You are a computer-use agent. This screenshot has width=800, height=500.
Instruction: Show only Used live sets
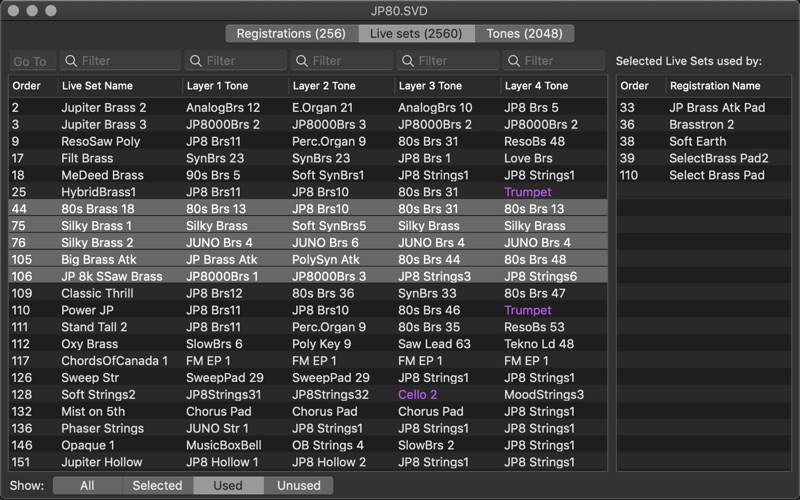pyautogui.click(x=228, y=485)
